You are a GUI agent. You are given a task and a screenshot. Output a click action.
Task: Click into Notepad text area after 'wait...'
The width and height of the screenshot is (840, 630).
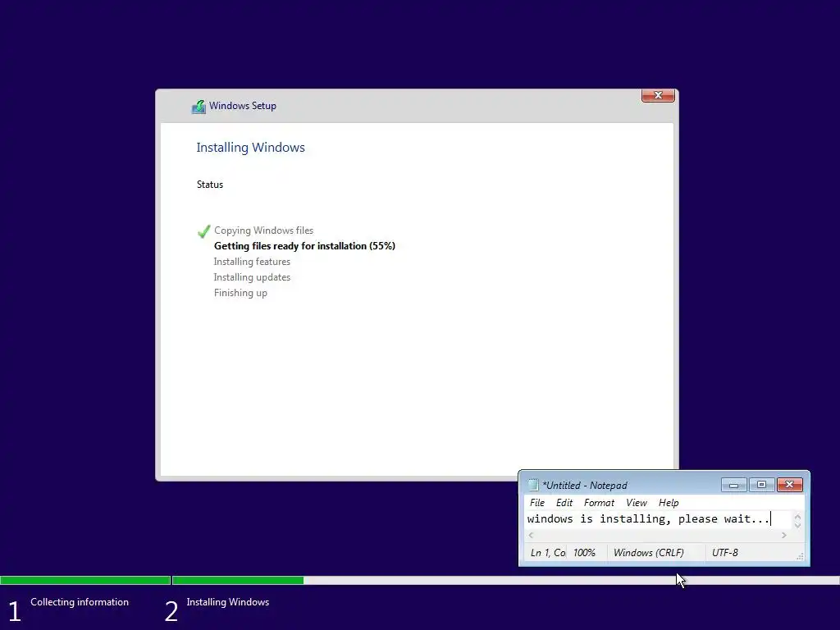[771, 518]
